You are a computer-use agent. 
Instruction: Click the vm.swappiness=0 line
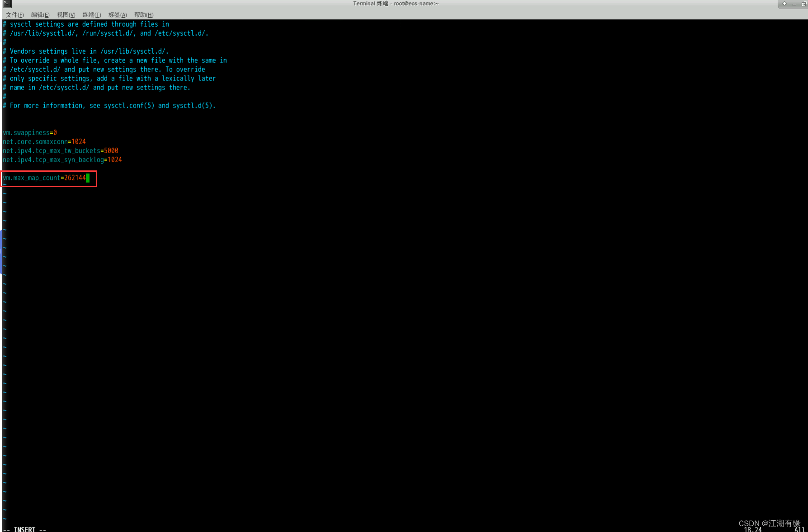pyautogui.click(x=30, y=133)
